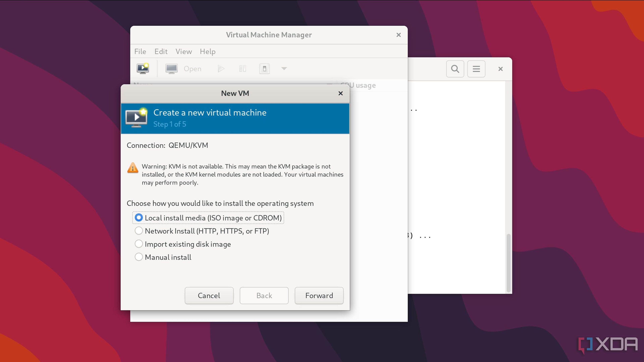Close the background terminal window
The height and width of the screenshot is (362, 644).
point(500,69)
